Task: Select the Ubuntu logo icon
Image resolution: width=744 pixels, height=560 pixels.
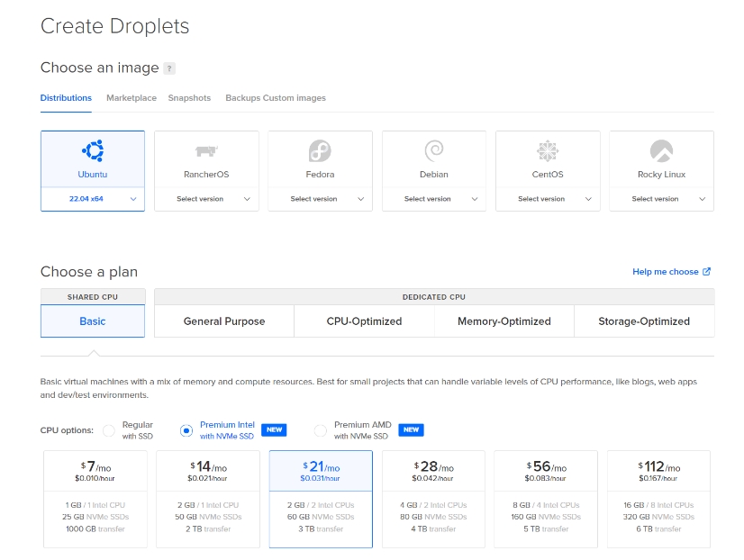Action: tap(93, 150)
